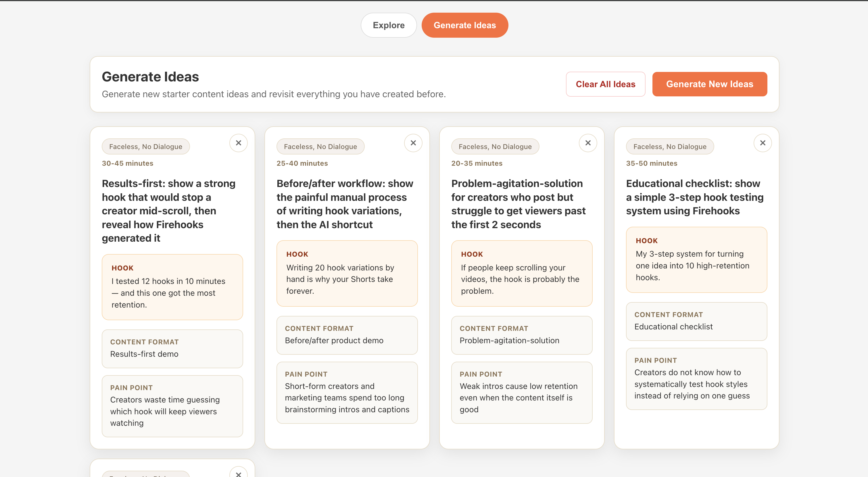Click the 'Faceless, No Dialogue' tag on 25-40 minutes card
Viewport: 868px width, 477px height.
tap(320, 146)
